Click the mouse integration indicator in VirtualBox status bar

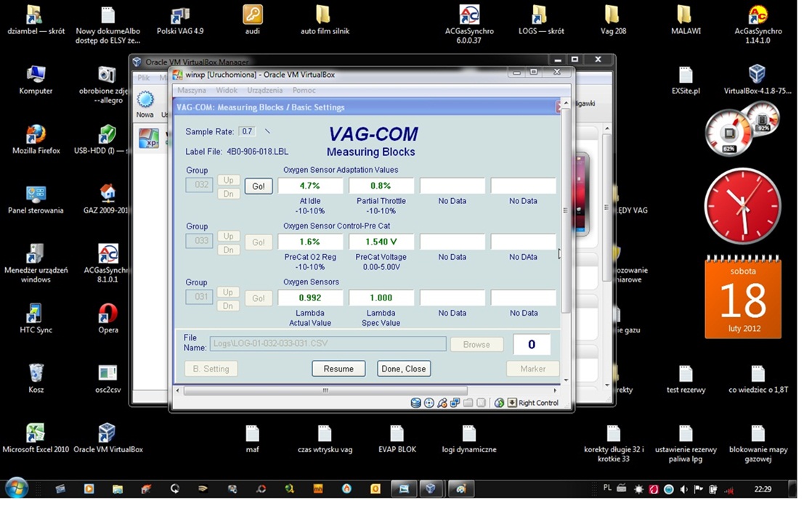(x=499, y=403)
